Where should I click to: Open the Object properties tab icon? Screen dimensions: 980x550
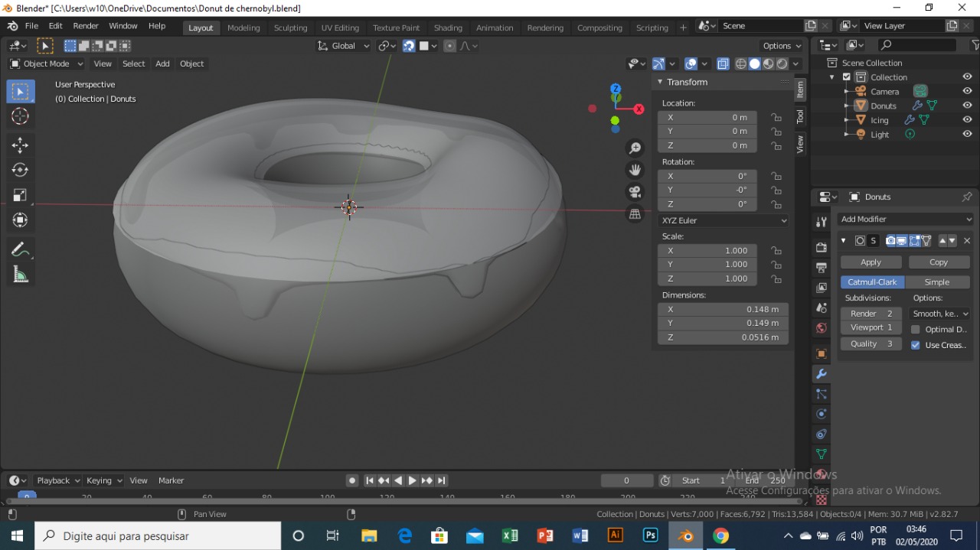point(821,354)
